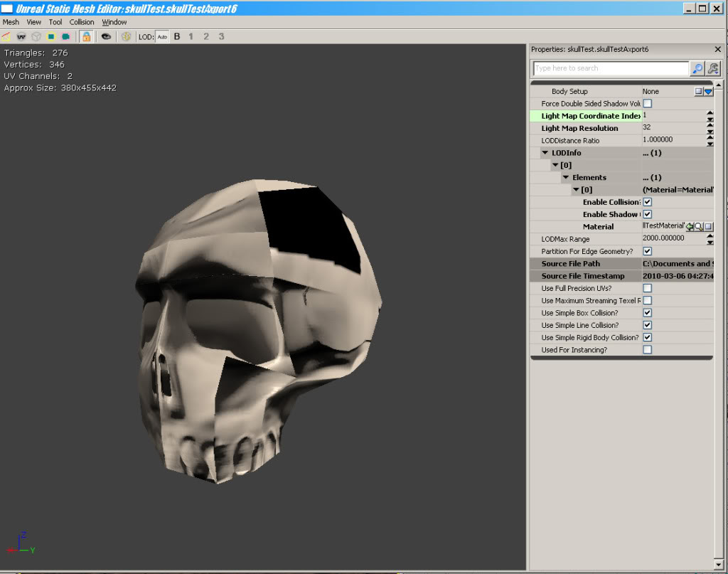
Task: Toggle Force Double Sided Shadow Volumes checkbox
Action: [647, 104]
